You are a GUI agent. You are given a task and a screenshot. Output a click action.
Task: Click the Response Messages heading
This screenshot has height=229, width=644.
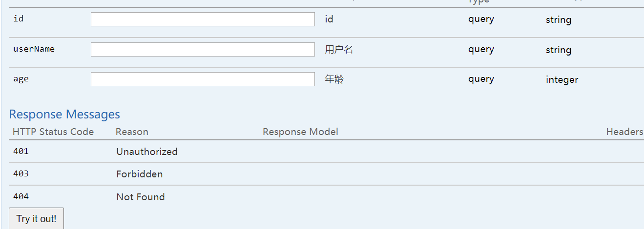click(64, 114)
